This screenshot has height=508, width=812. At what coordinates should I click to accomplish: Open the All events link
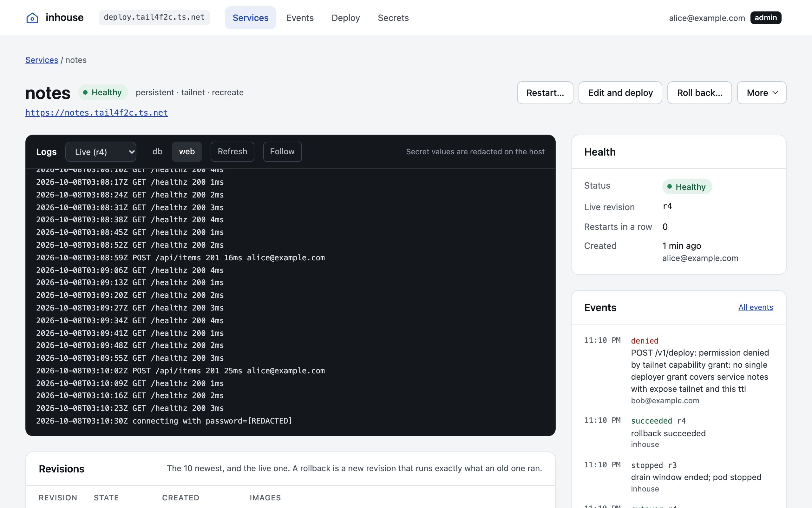tap(756, 307)
